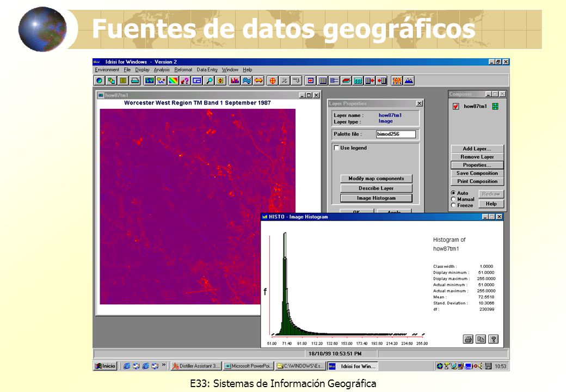This screenshot has height=392, width=566.
Task: Click the cyan grid toolbar icon
Action: pyautogui.click(x=358, y=81)
